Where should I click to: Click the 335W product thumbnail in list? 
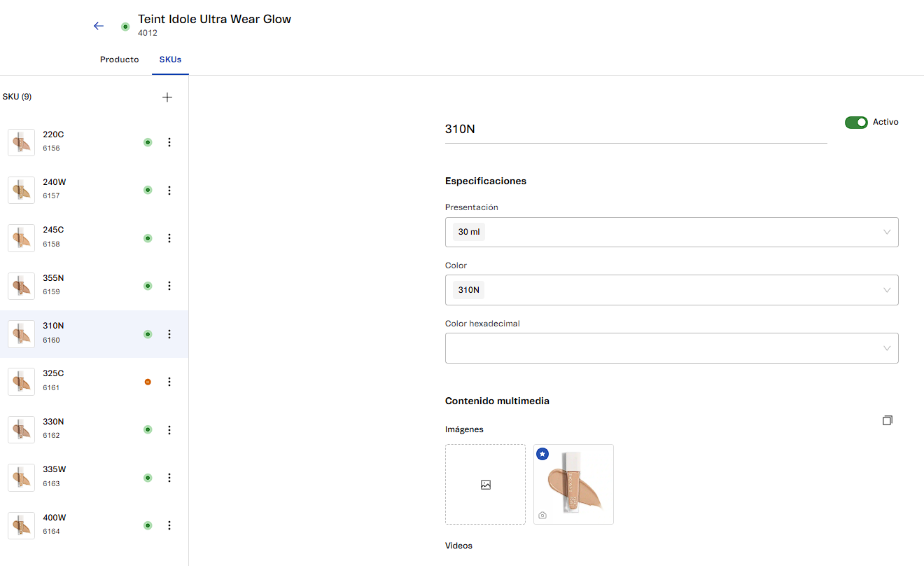pyautogui.click(x=21, y=478)
